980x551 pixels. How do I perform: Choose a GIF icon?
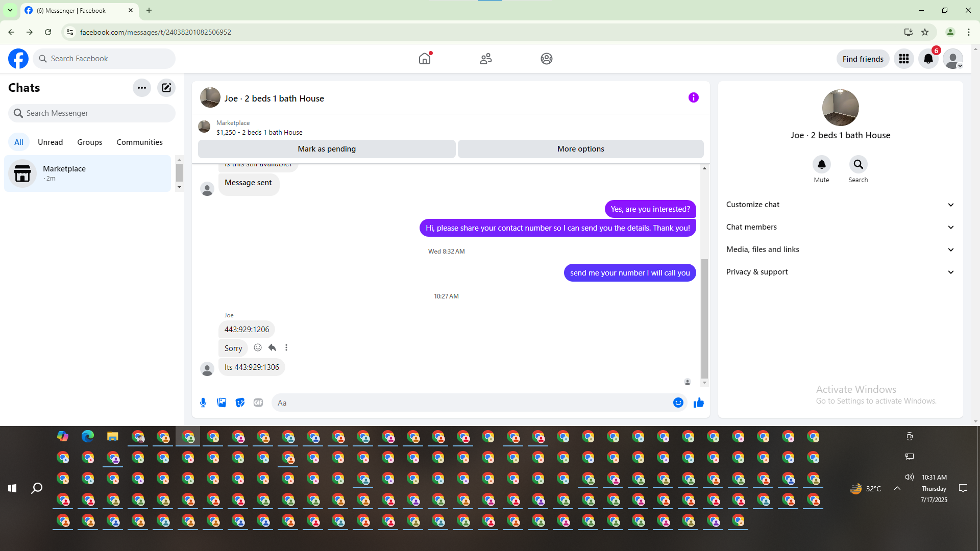tap(258, 403)
